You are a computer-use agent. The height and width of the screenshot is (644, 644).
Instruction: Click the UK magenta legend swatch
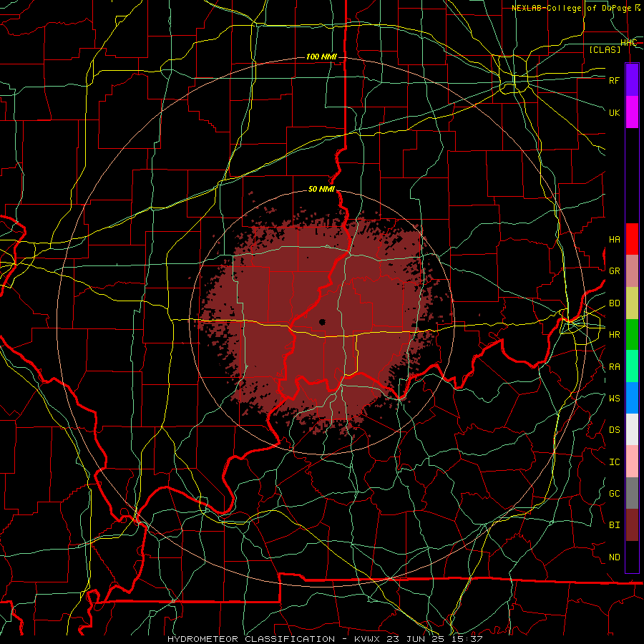[632, 112]
